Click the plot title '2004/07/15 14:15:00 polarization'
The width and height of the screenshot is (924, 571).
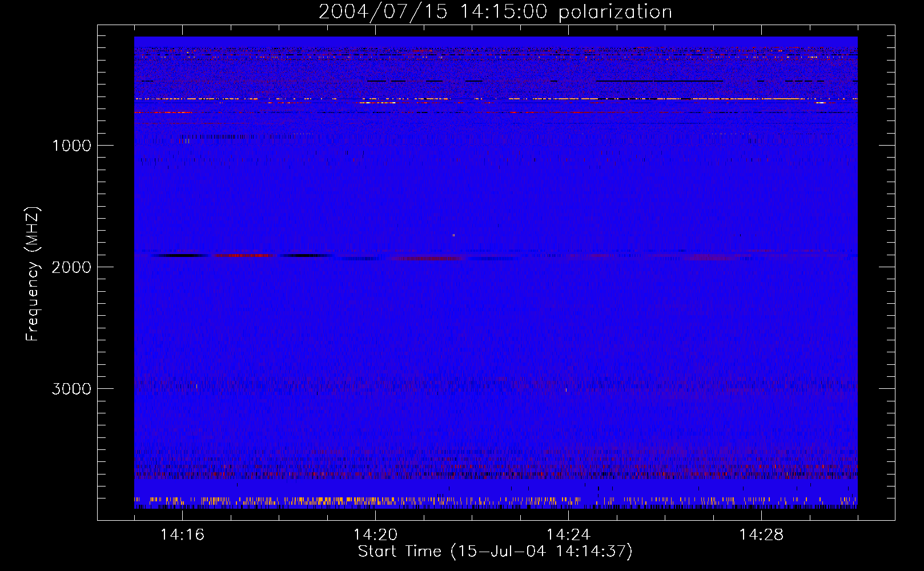pos(495,11)
